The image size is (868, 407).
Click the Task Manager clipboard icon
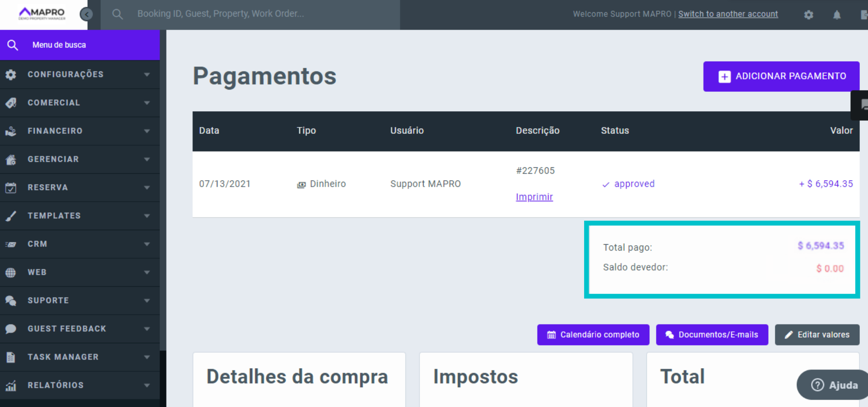(x=11, y=357)
